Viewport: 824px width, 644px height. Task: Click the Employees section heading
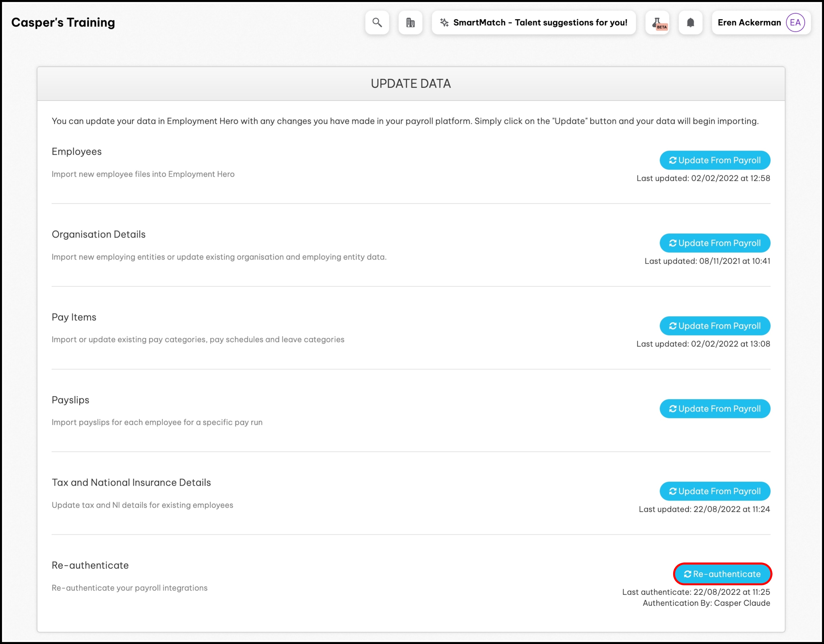[77, 151]
